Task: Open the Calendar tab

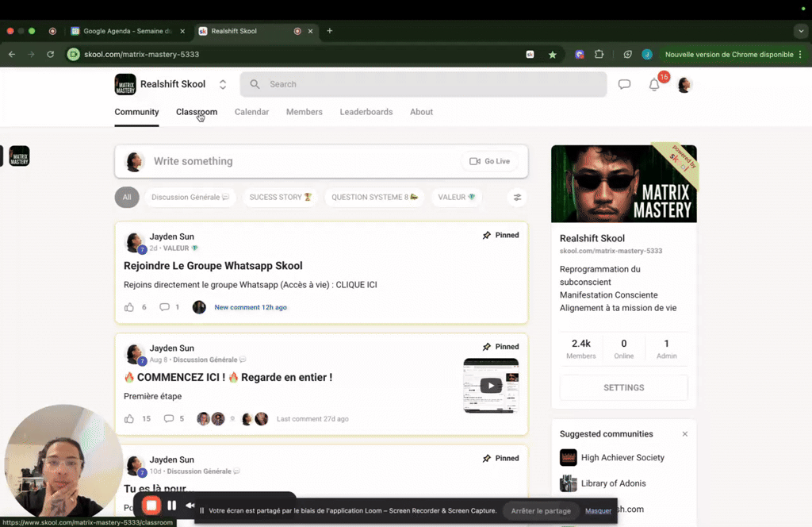Action: (x=251, y=112)
